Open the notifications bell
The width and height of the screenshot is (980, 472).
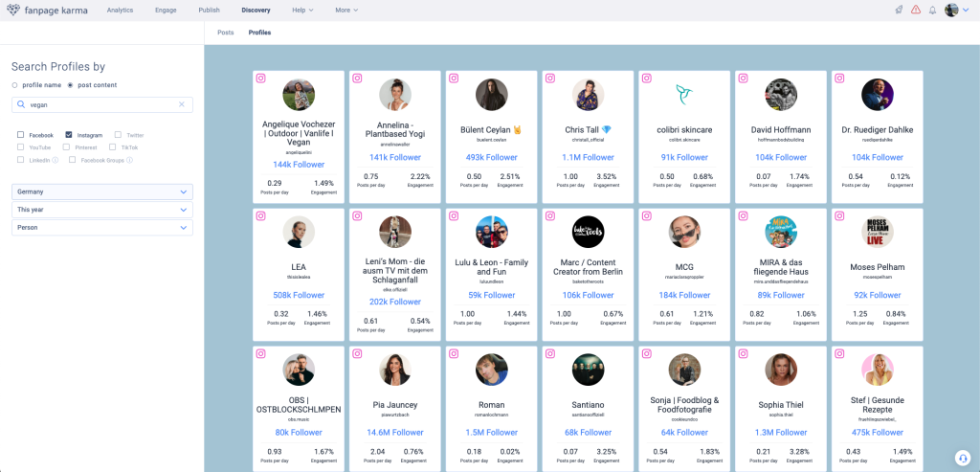tap(933, 10)
